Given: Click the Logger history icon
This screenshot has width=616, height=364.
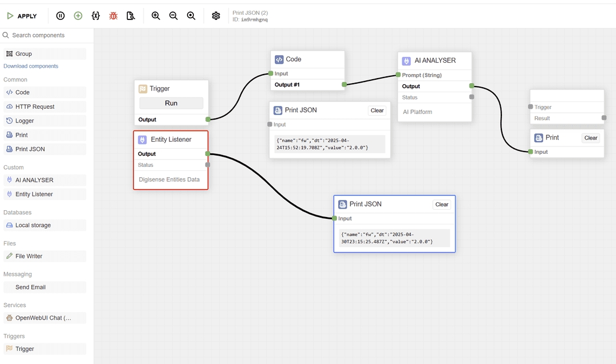Looking at the screenshot, I should [x=10, y=121].
